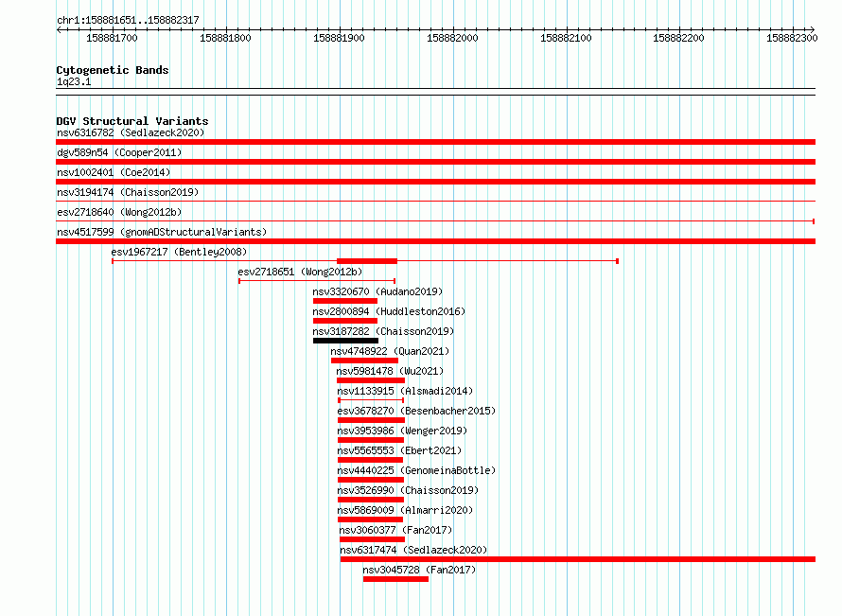The height and width of the screenshot is (616, 842).
Task: Select nsv2800894 (Huddleston2016) label
Action: tap(389, 311)
